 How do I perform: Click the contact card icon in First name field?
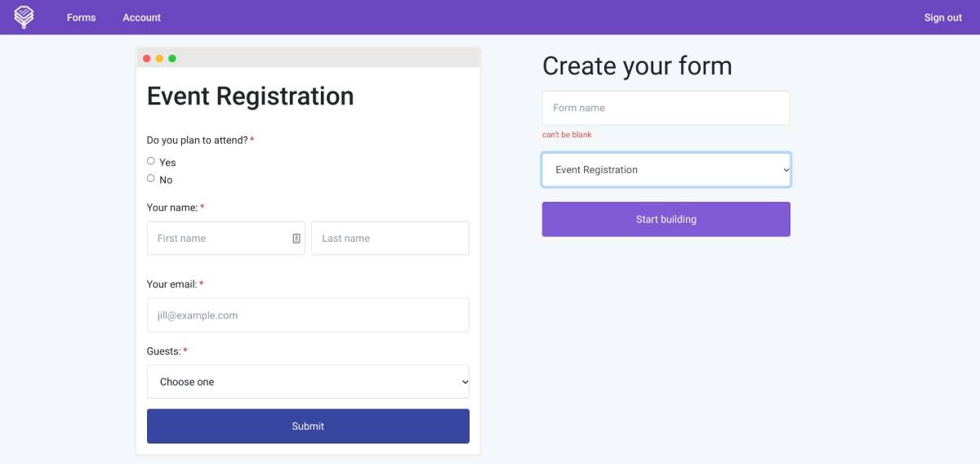(x=296, y=239)
